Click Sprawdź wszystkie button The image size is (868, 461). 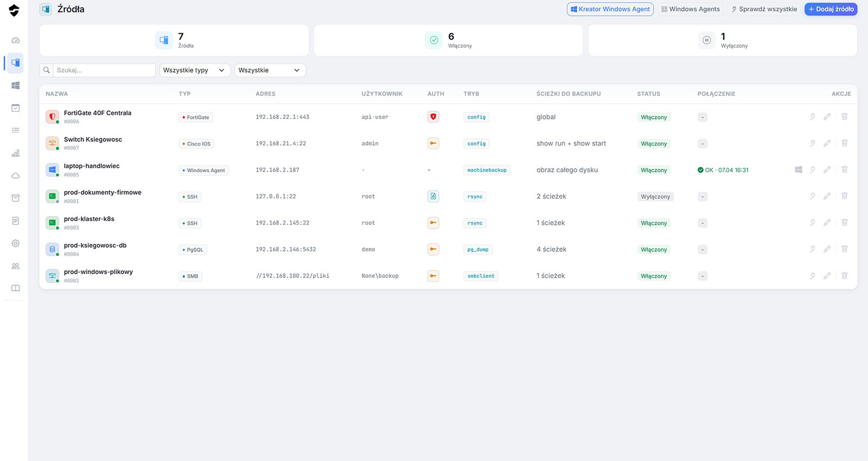(x=764, y=9)
